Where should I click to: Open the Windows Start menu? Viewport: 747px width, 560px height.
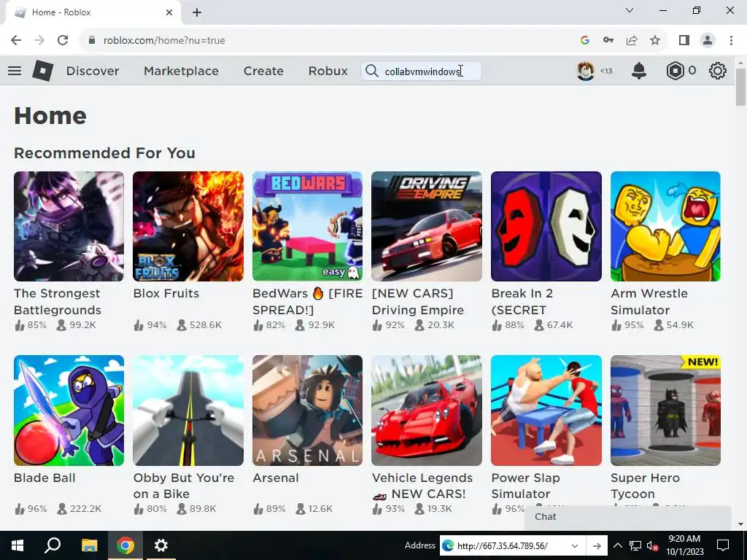pyautogui.click(x=18, y=545)
